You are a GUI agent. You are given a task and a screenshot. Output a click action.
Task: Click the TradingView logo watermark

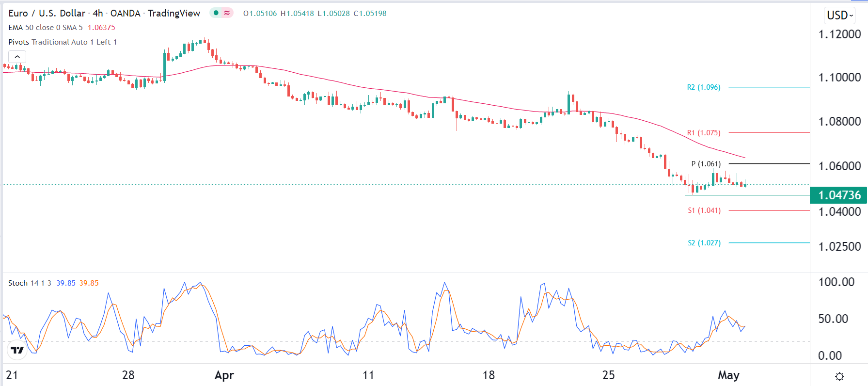tap(17, 350)
